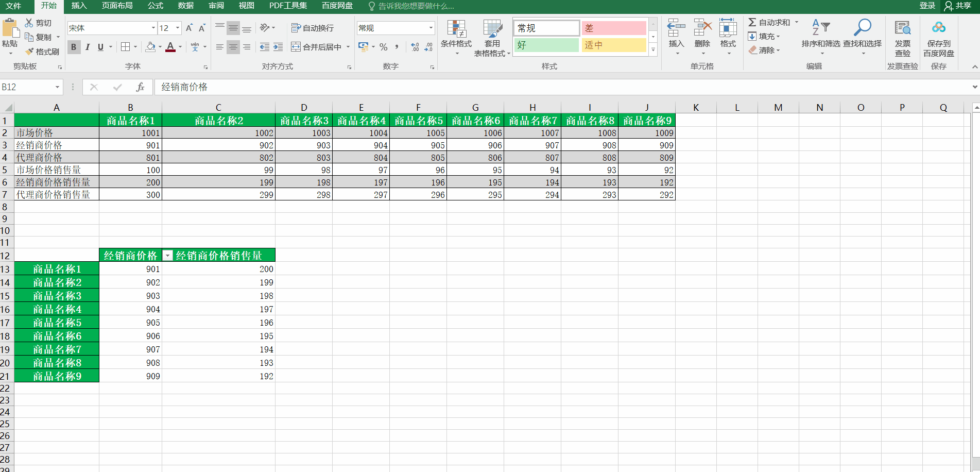Image resolution: width=980 pixels, height=472 pixels.
Task: Click the decrease indent icon
Action: tap(265, 47)
